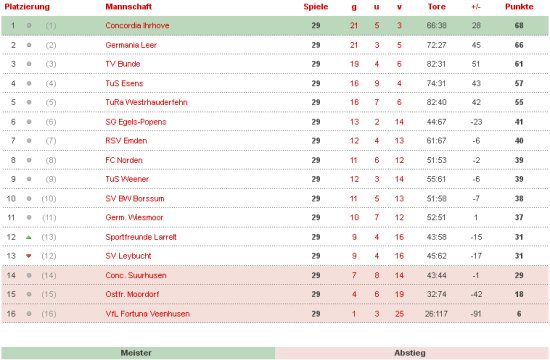Open Ostfr. Moordorf team page
Screen dimensions: 550x360
[132, 294]
